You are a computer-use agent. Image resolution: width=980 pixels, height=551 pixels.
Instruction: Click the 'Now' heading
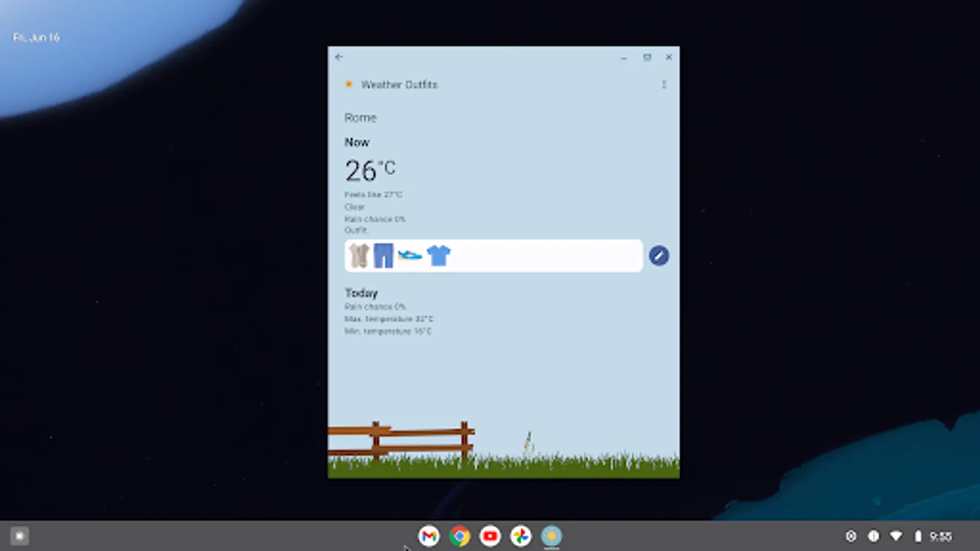pos(357,142)
